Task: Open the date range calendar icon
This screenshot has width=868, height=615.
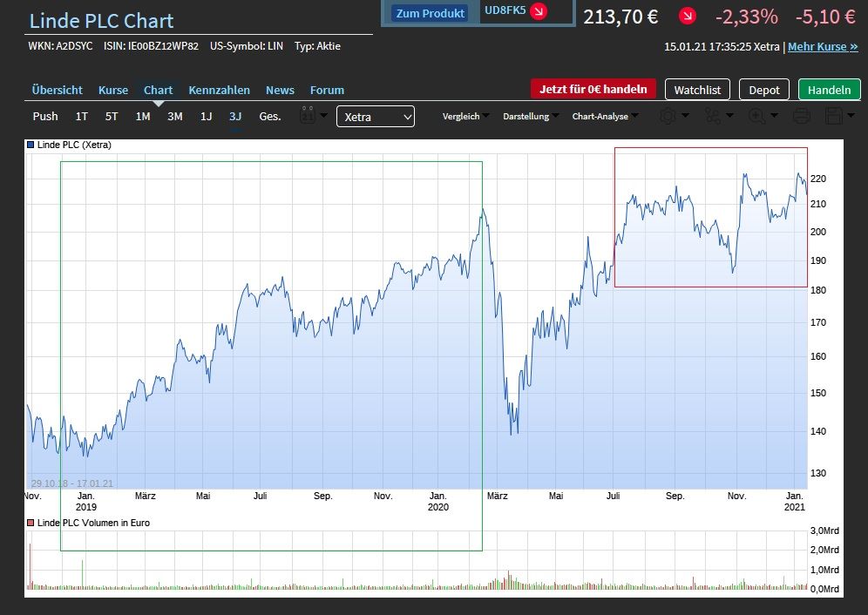Action: (307, 116)
